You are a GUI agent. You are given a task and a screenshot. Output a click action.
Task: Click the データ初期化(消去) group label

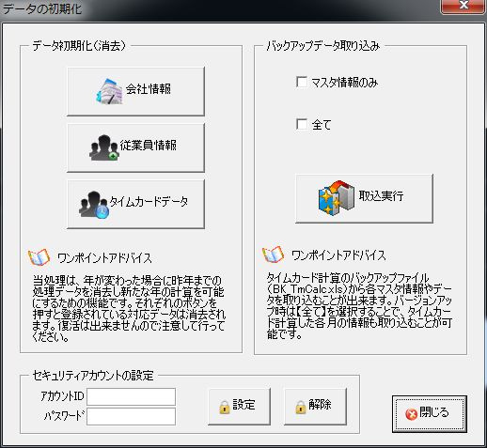pyautogui.click(x=79, y=46)
